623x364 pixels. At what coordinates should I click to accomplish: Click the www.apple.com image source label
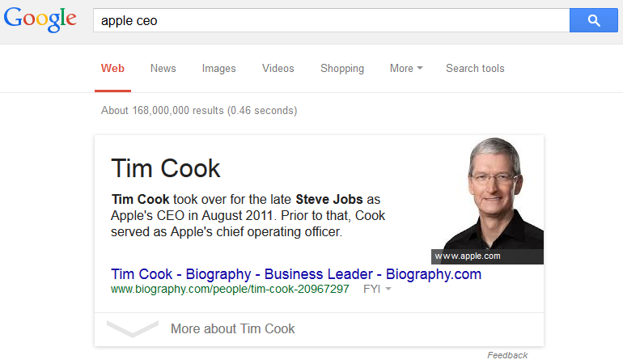coord(468,256)
